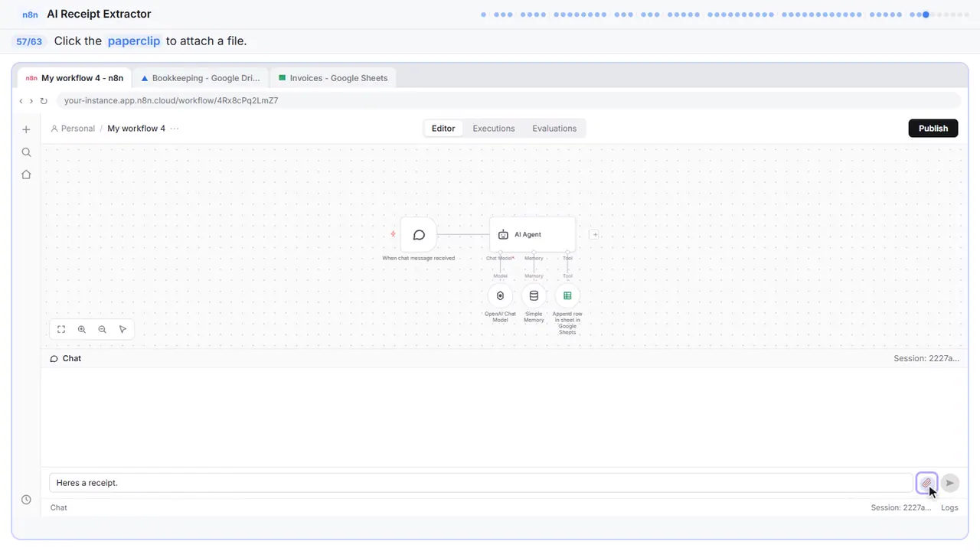Send the chat message with arrow button
Image resolution: width=980 pixels, height=551 pixels.
[x=949, y=483]
